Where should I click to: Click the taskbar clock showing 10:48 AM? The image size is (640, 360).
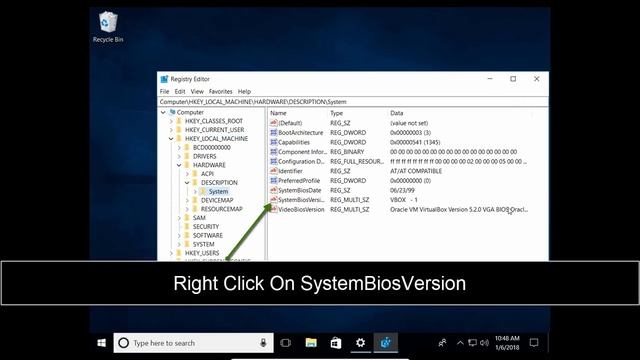[507, 343]
